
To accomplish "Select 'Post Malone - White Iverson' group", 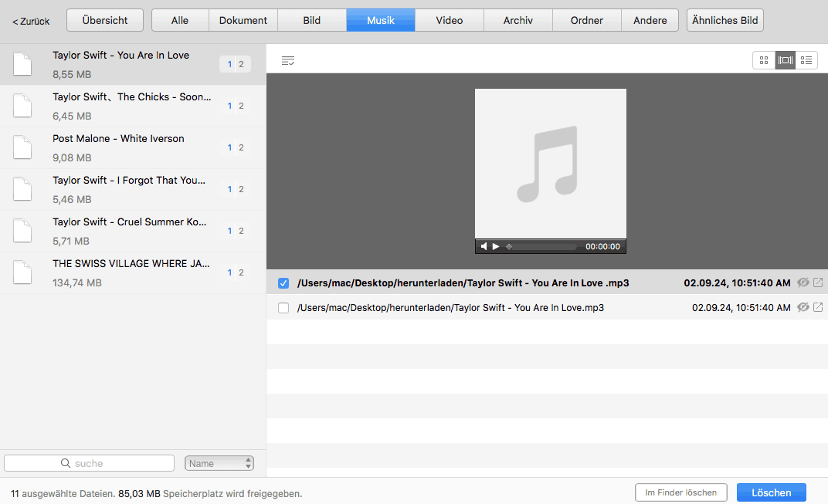I will pyautogui.click(x=133, y=147).
